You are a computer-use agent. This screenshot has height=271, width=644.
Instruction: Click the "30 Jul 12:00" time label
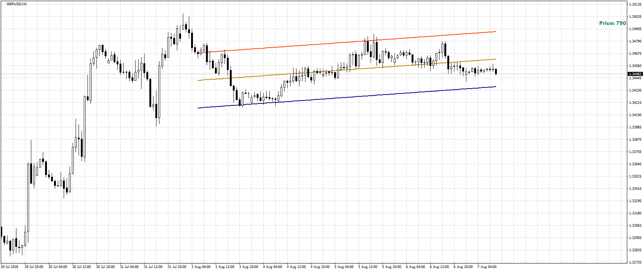82,267
